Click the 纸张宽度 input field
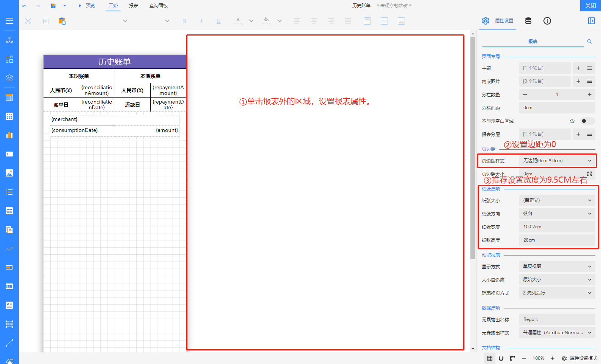 coord(557,227)
